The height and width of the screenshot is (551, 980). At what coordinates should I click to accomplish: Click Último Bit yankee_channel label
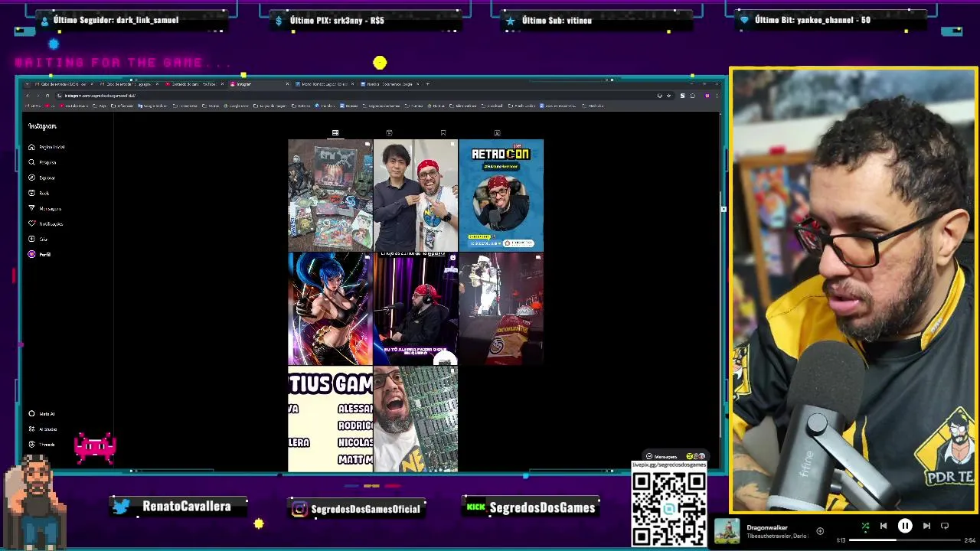[812, 20]
